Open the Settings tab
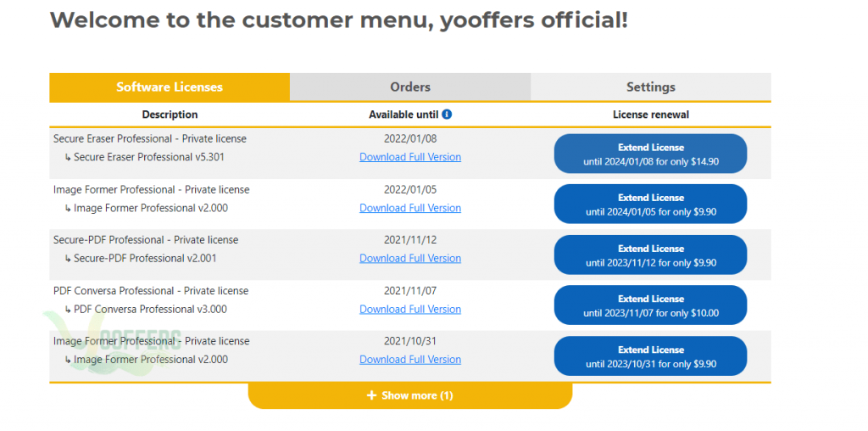Screen dimensions: 868x431 [x=650, y=87]
